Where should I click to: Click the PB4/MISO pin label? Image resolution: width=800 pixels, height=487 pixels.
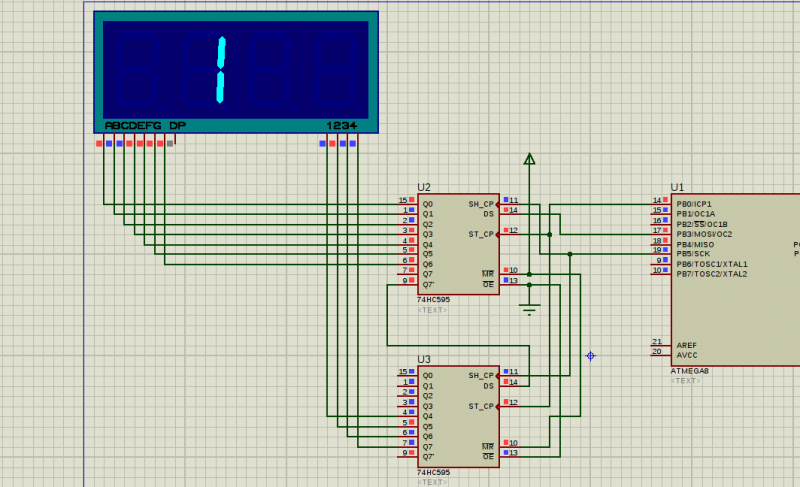pos(695,245)
